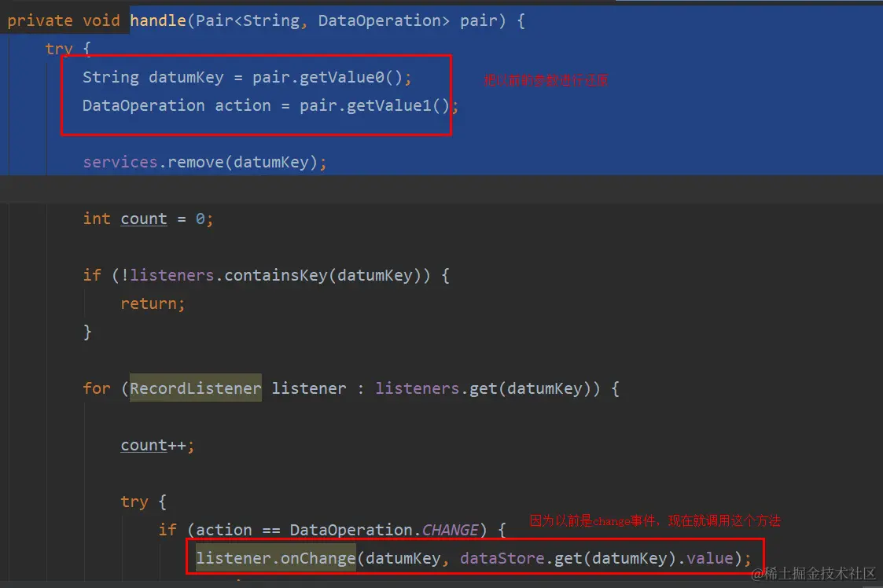Click the 'containsKey' method call
Screen dimensions: 883x588
tap(276, 275)
